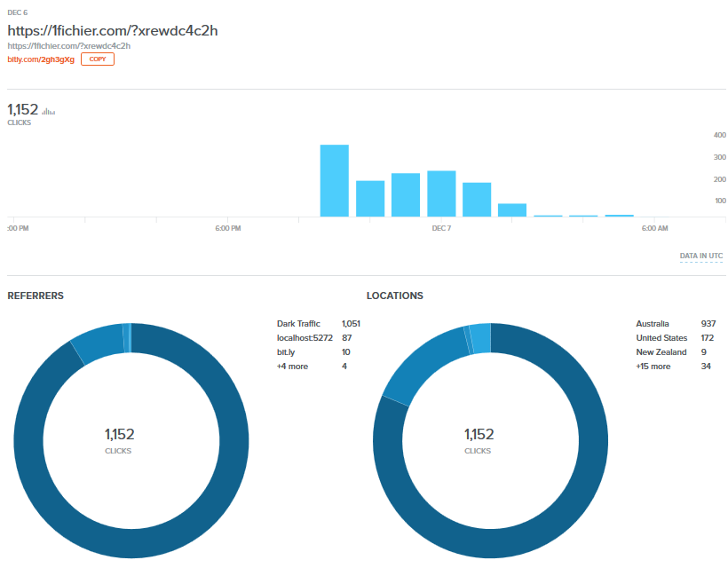728x568 pixels.
Task: Select the 'localhost:5272' referrer label
Action: pyautogui.click(x=305, y=338)
